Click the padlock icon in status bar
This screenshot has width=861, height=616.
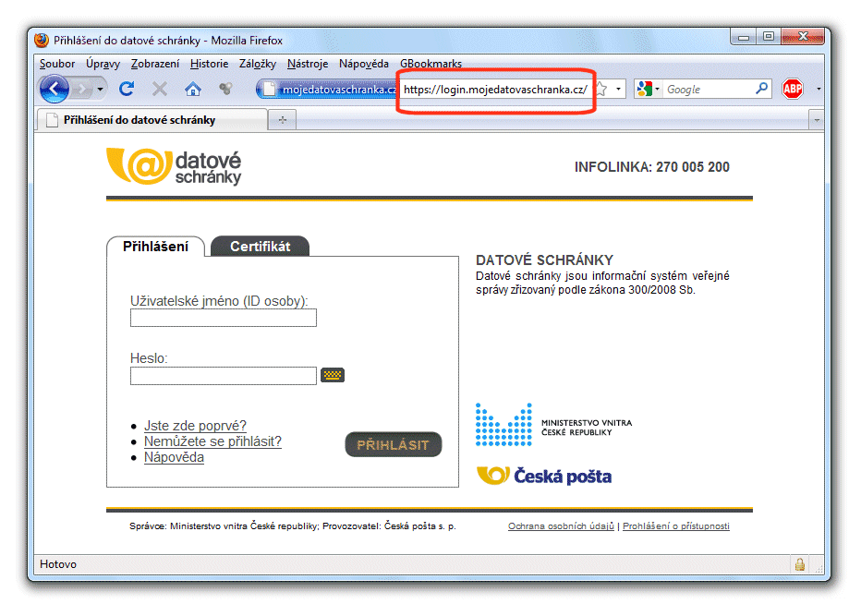pos(799,564)
